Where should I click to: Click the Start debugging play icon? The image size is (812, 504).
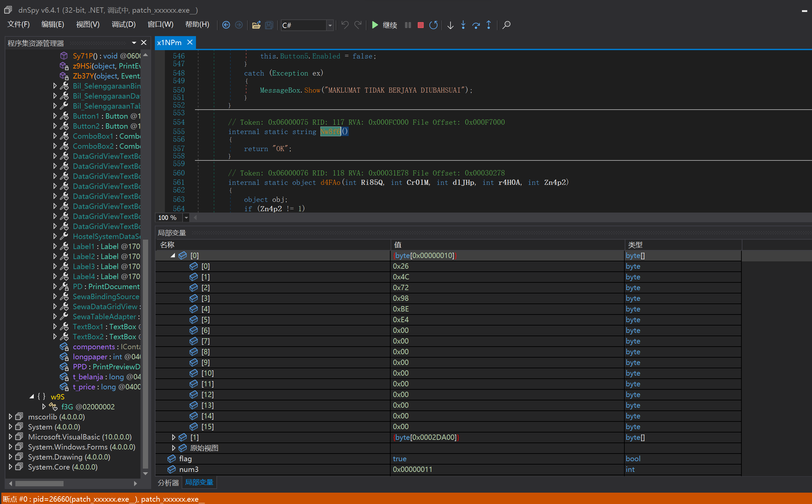coord(374,25)
